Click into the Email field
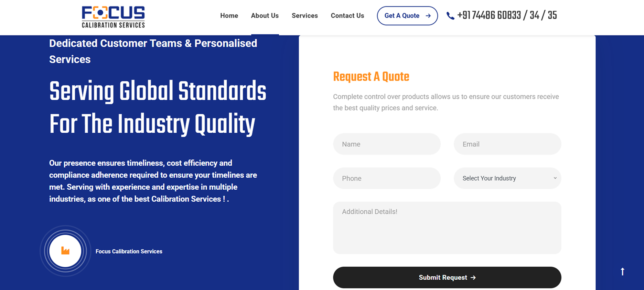Image resolution: width=644 pixels, height=290 pixels. point(507,144)
